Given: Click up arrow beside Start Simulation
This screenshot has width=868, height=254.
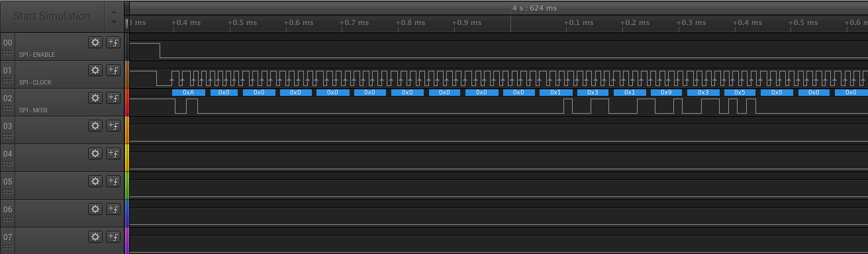Looking at the screenshot, I should click(113, 11).
